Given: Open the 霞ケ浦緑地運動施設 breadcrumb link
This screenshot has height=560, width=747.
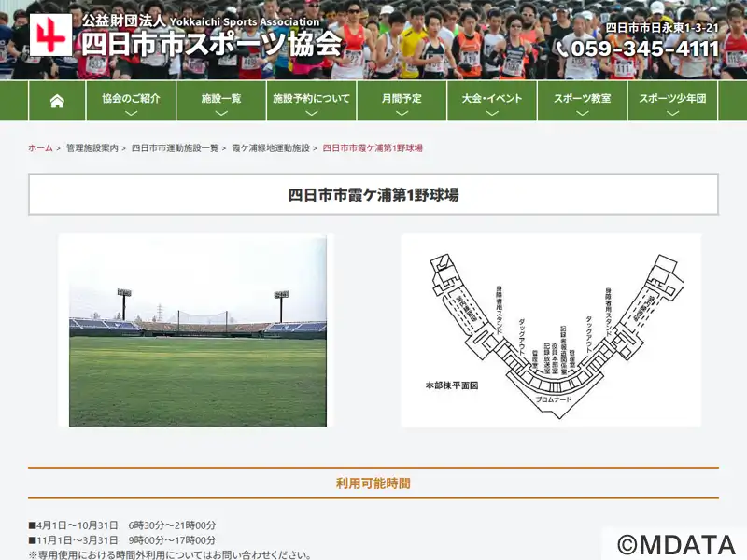Looking at the screenshot, I should tap(271, 148).
